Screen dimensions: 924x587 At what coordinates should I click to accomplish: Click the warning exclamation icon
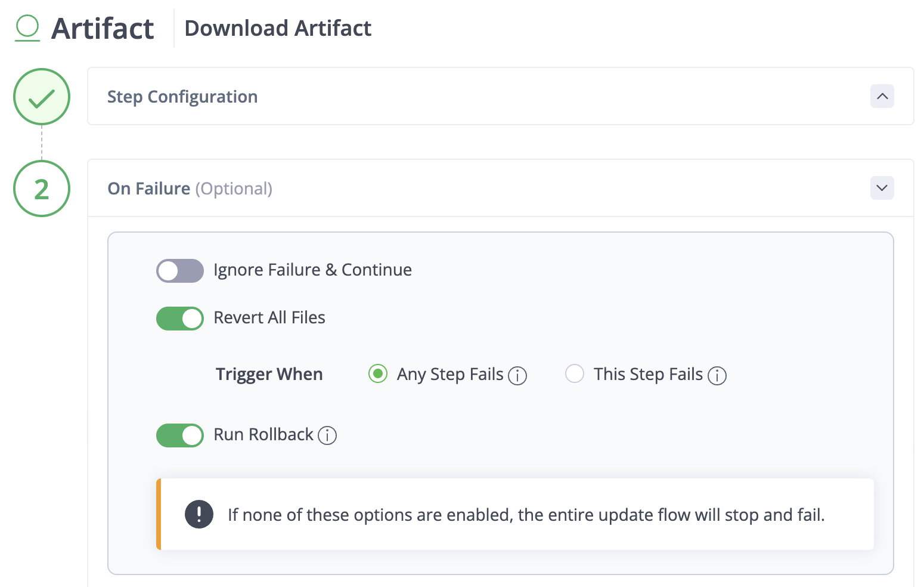click(199, 514)
